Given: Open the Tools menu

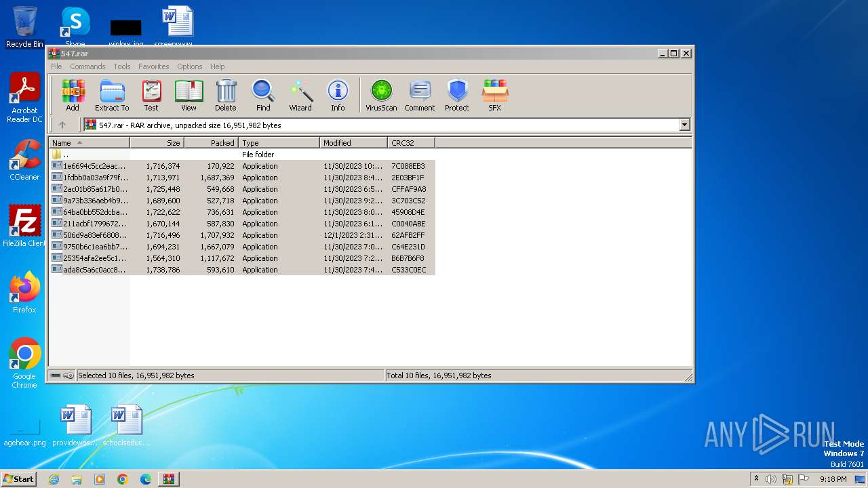Looking at the screenshot, I should [122, 66].
